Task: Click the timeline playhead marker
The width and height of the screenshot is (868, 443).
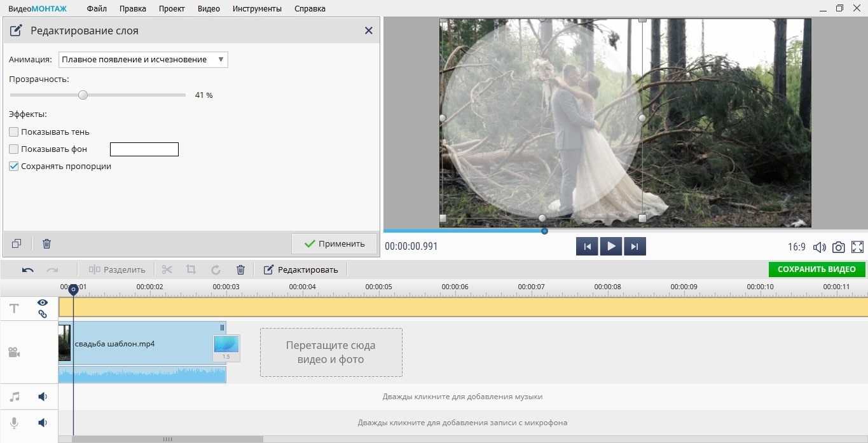Action: click(x=73, y=289)
